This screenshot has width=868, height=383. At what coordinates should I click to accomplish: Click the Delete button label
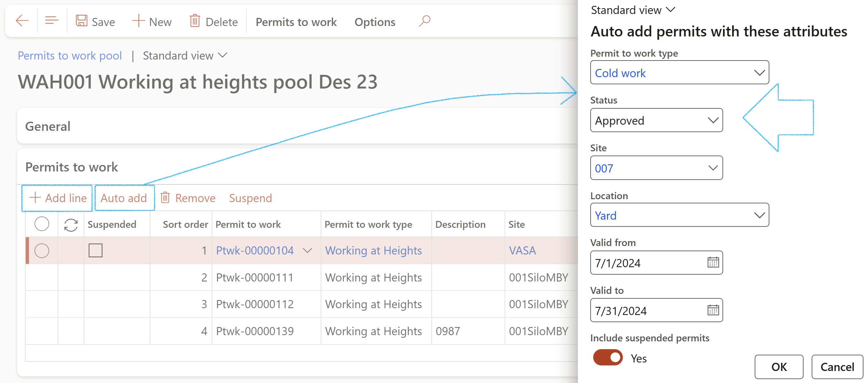(221, 22)
